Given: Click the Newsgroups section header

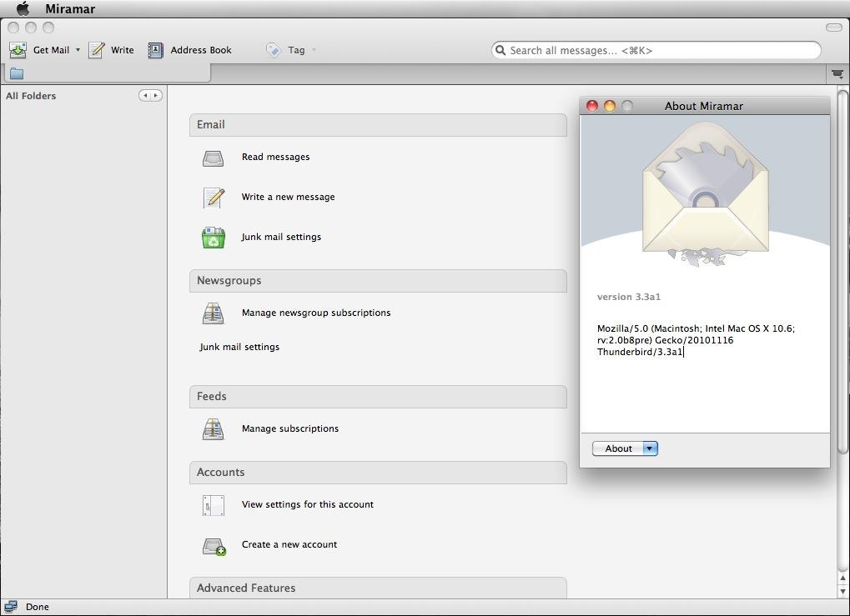Looking at the screenshot, I should (378, 281).
